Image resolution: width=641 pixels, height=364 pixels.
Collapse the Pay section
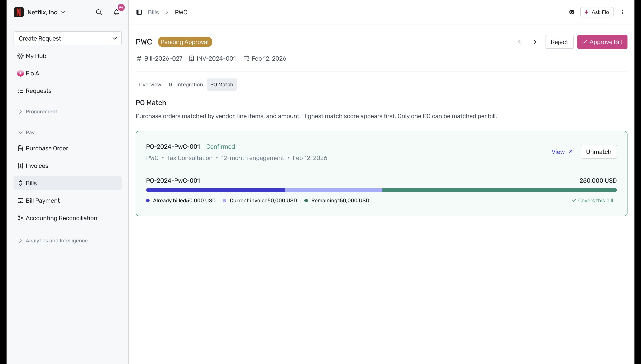27,133
